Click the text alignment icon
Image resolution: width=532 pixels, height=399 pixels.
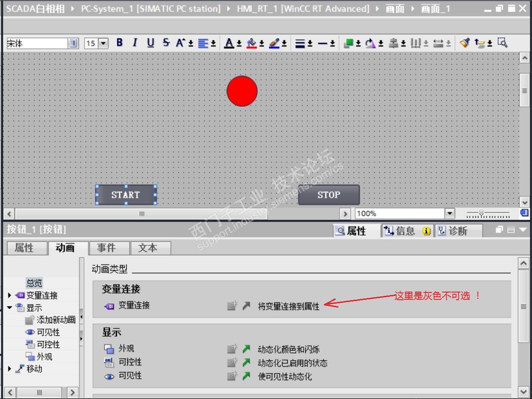[x=203, y=43]
